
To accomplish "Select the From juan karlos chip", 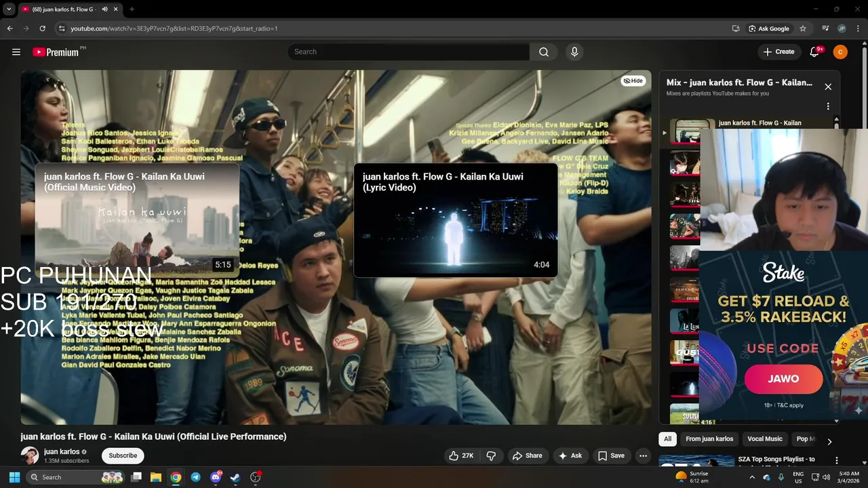I will (709, 439).
